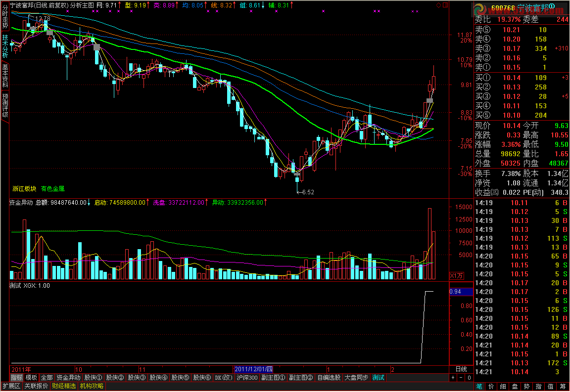Select the 势 trend tab
The height and width of the screenshot is (392, 570).
click(527, 387)
